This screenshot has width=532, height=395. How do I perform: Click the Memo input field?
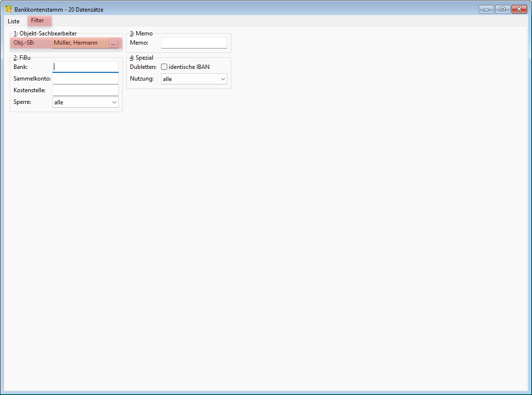[194, 43]
